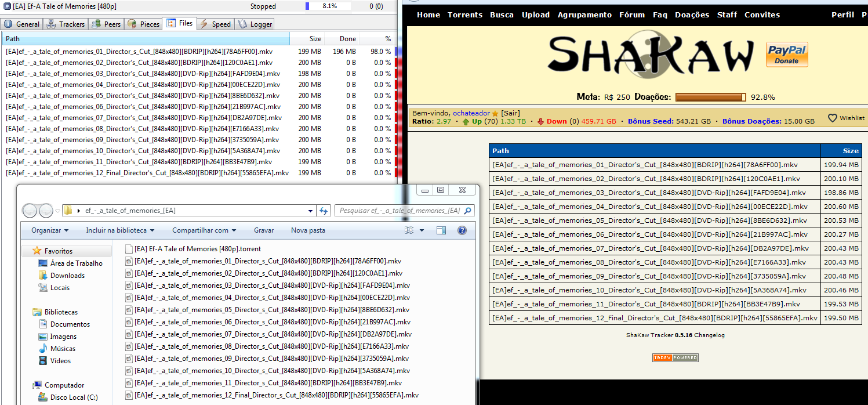Toggle the Explorer preview pane icon

[441, 230]
